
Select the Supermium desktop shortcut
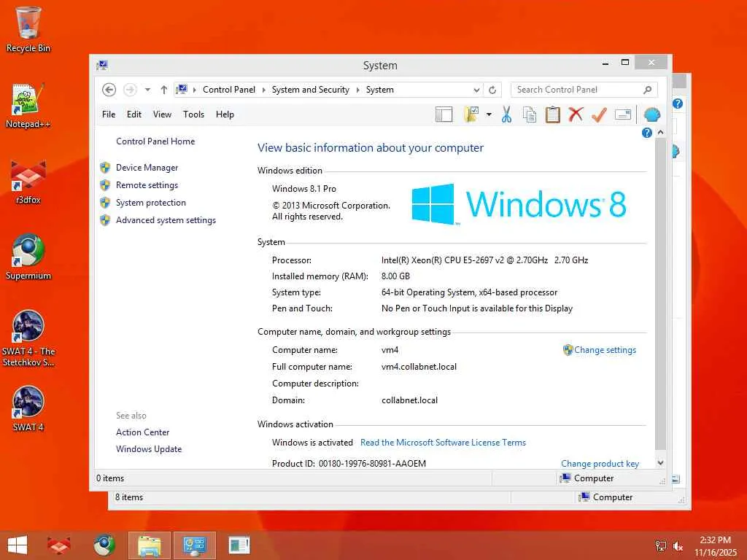[28, 257]
